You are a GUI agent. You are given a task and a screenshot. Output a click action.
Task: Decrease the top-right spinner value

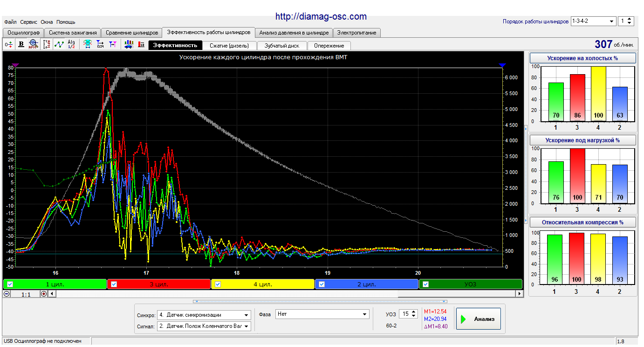pyautogui.click(x=630, y=24)
